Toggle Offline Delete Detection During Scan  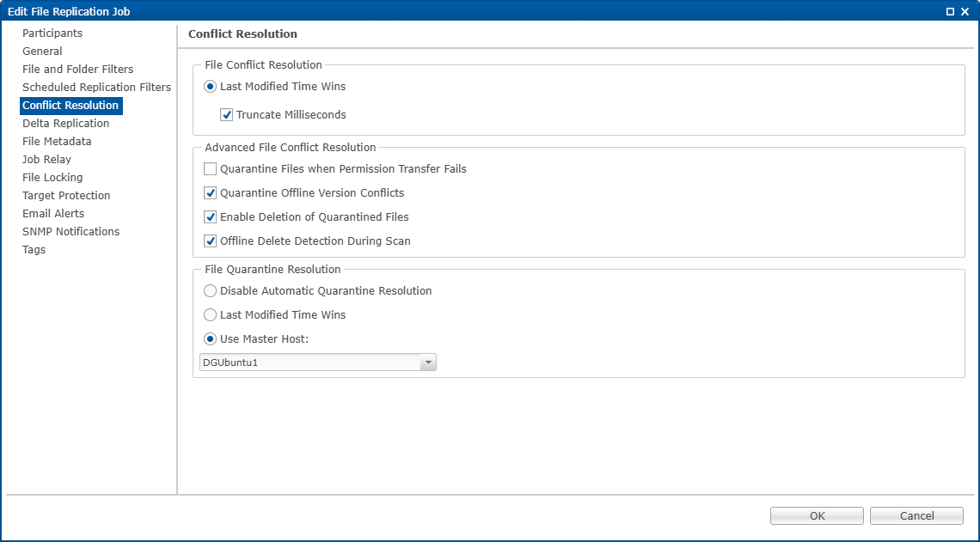click(211, 241)
